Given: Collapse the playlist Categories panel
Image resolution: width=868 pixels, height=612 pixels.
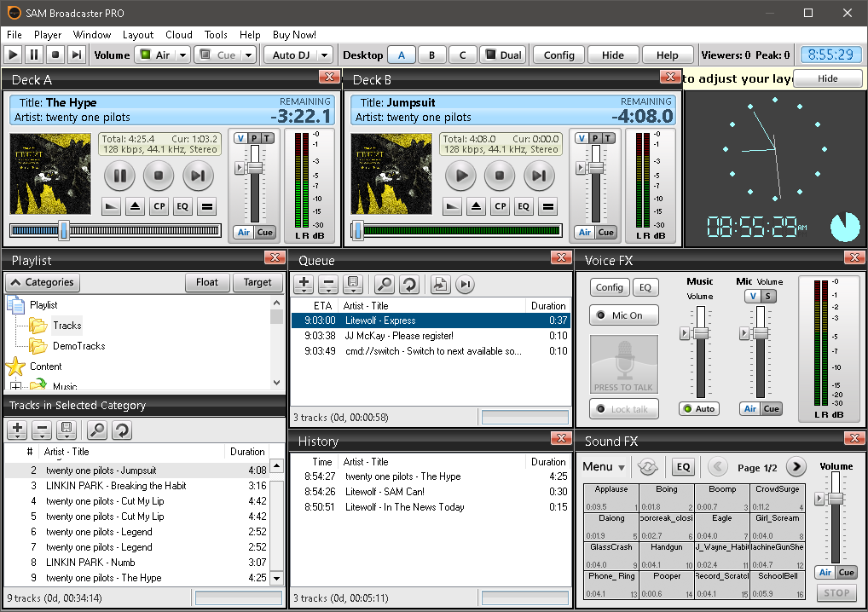Looking at the screenshot, I should tap(43, 282).
